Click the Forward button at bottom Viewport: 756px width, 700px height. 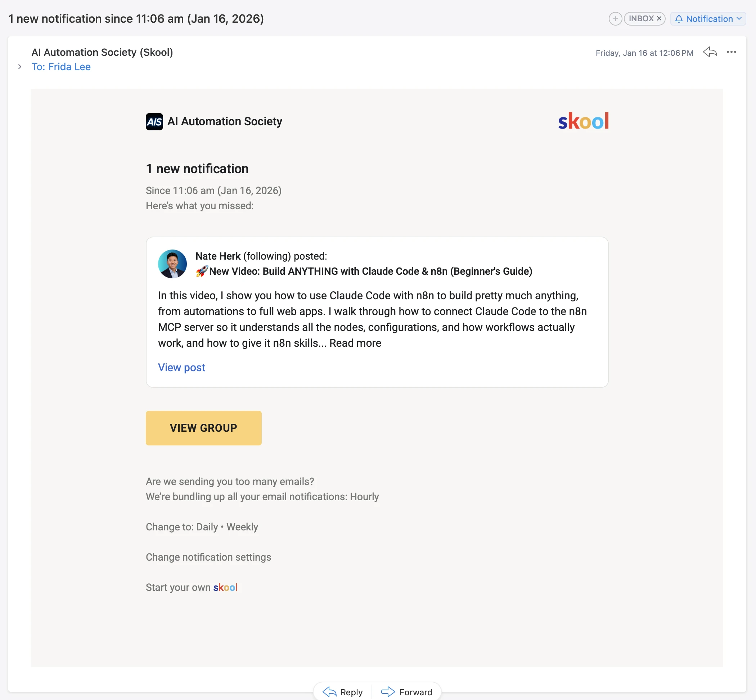point(407,692)
